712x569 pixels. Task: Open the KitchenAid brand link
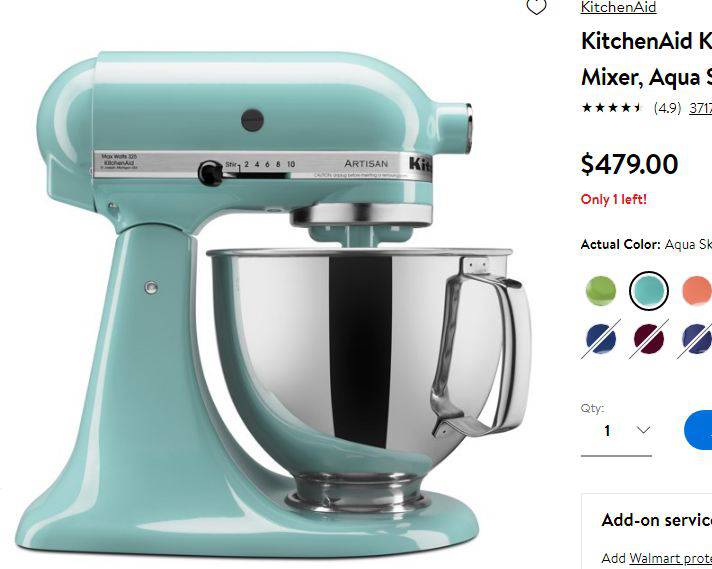point(618,7)
